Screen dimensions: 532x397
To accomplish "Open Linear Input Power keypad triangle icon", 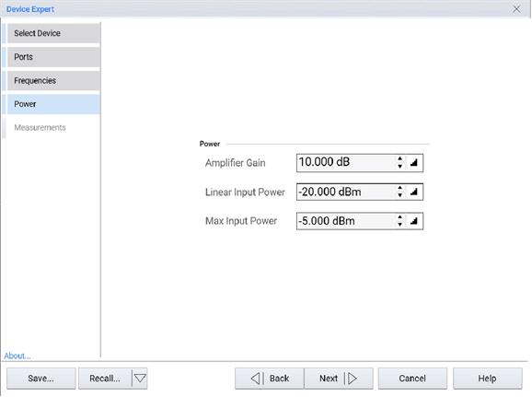I will pyautogui.click(x=413, y=192).
